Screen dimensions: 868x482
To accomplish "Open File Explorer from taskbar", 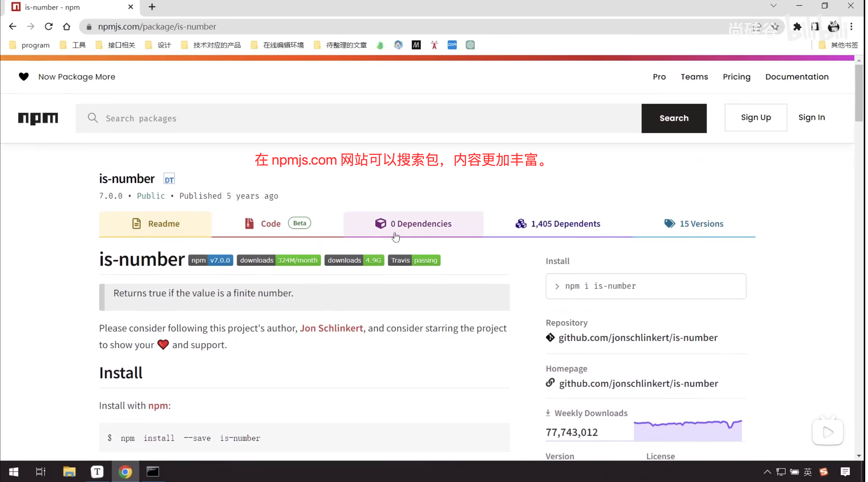I will pos(69,472).
